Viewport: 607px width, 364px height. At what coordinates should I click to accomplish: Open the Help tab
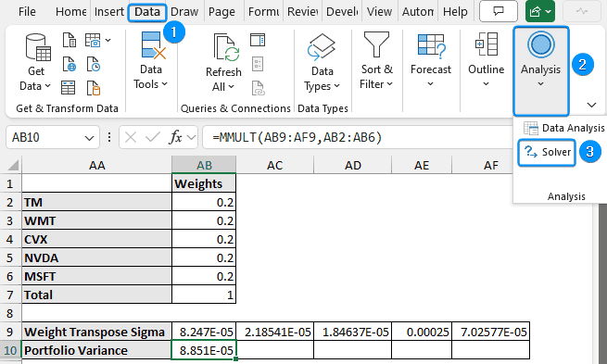pos(455,12)
